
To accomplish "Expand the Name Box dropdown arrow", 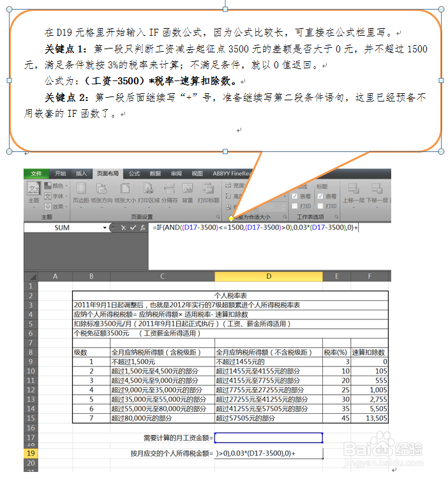I will [105, 227].
